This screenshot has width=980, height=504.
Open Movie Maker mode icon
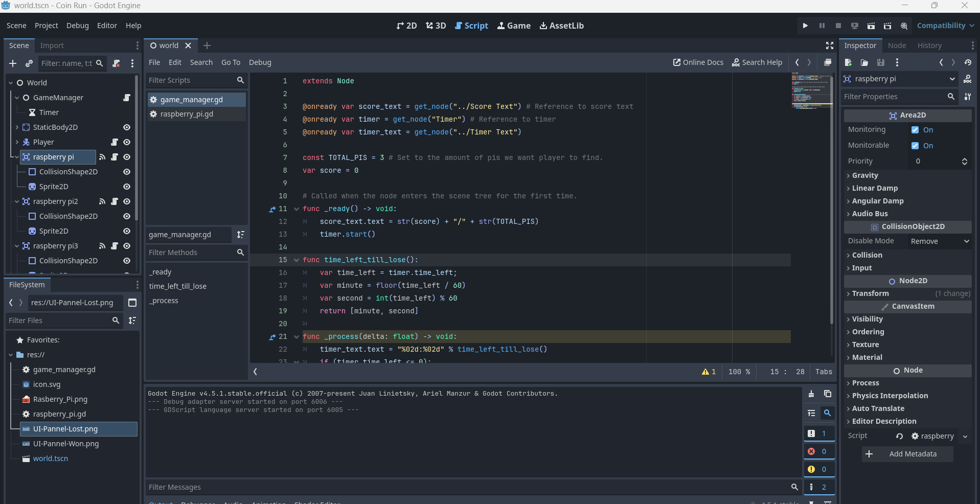click(904, 26)
